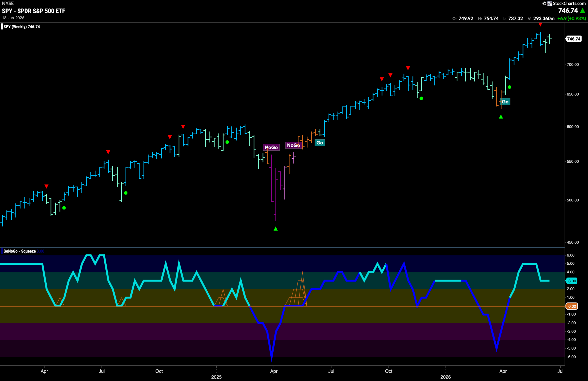Click the green up arrow beside price 746.74
Image resolution: width=588 pixels, height=381 pixels.
[x=582, y=10]
